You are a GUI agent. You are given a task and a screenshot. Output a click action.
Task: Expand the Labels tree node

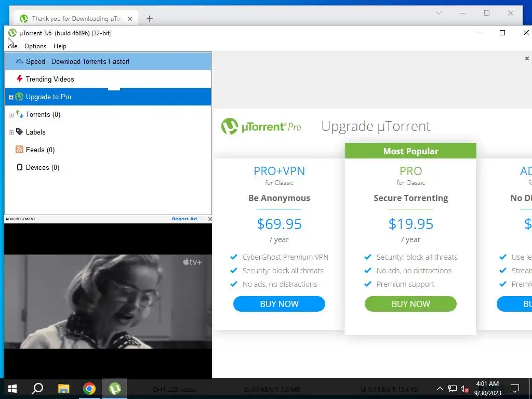tap(11, 132)
